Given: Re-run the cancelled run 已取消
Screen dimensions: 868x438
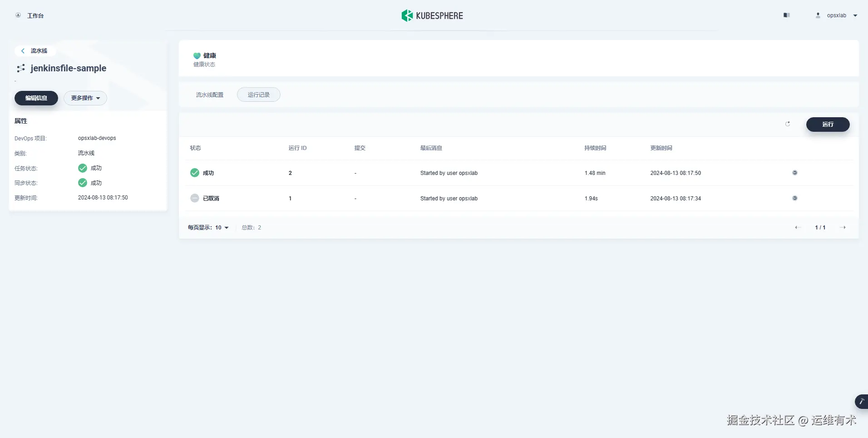Looking at the screenshot, I should (794, 198).
